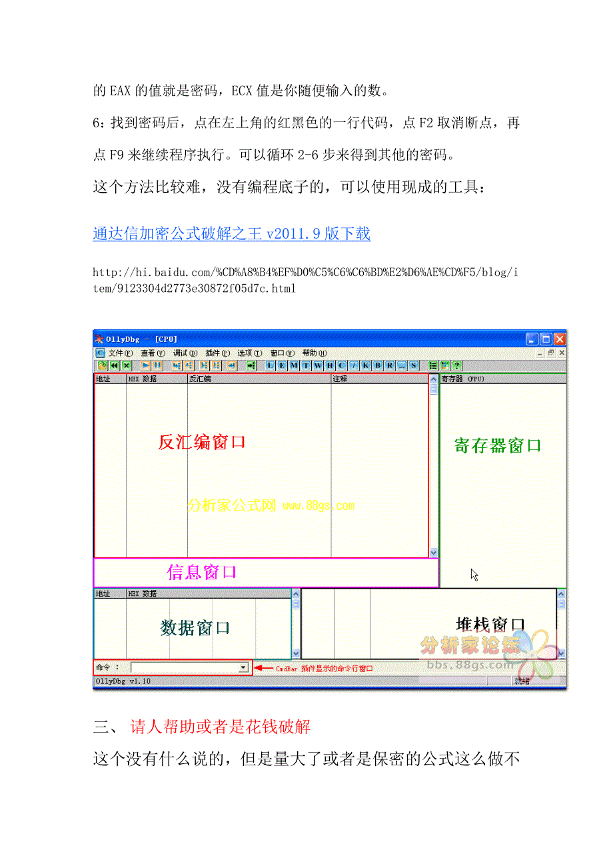This screenshot has width=613, height=868.
Task: Open Patches window with slash button
Action: click(354, 365)
